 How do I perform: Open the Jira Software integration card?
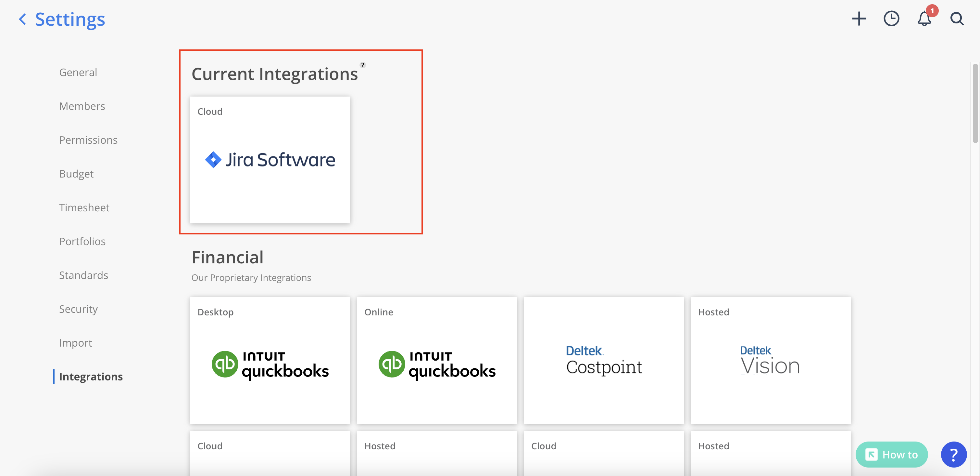point(270,160)
